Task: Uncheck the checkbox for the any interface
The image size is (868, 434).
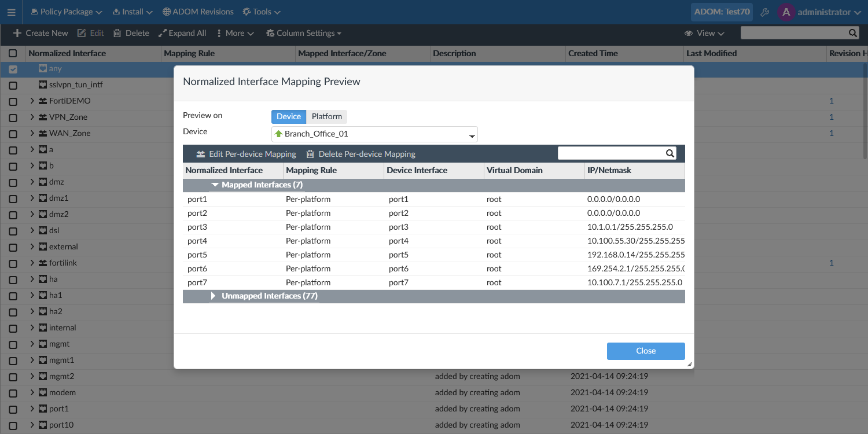Action: pos(13,68)
